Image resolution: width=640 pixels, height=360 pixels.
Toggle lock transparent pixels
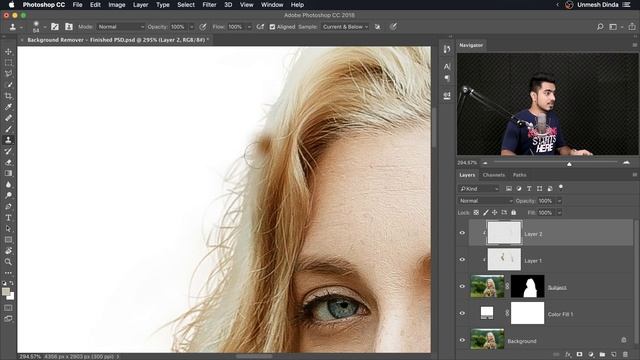476,213
